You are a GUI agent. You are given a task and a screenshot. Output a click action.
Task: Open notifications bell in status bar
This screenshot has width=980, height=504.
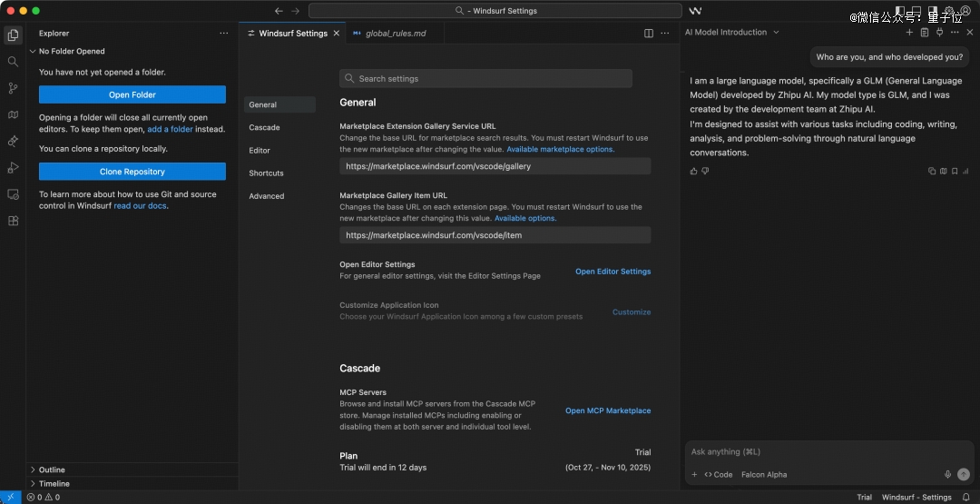point(966,498)
